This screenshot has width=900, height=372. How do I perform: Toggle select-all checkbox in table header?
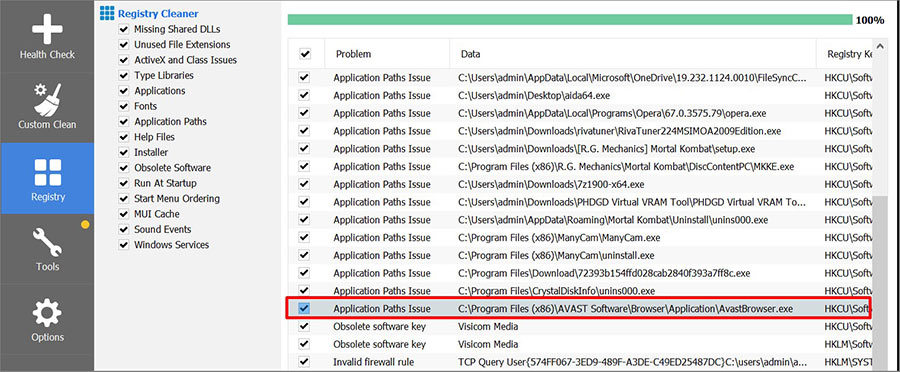(x=305, y=54)
